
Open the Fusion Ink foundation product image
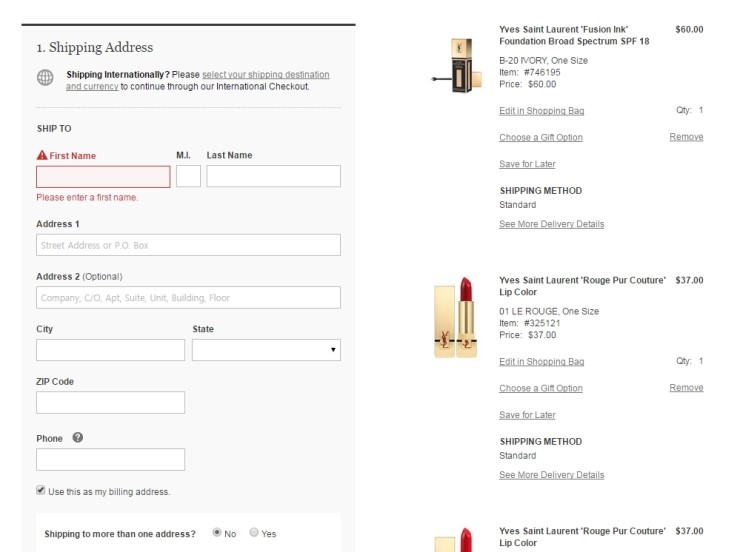(457, 65)
